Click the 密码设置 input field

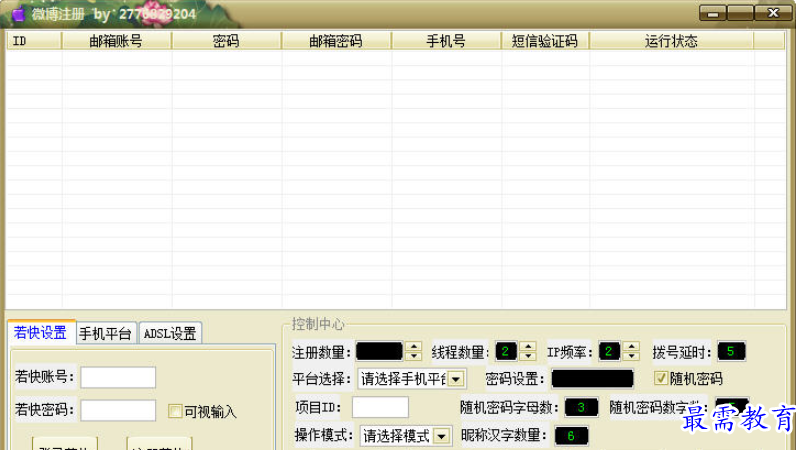coord(593,379)
